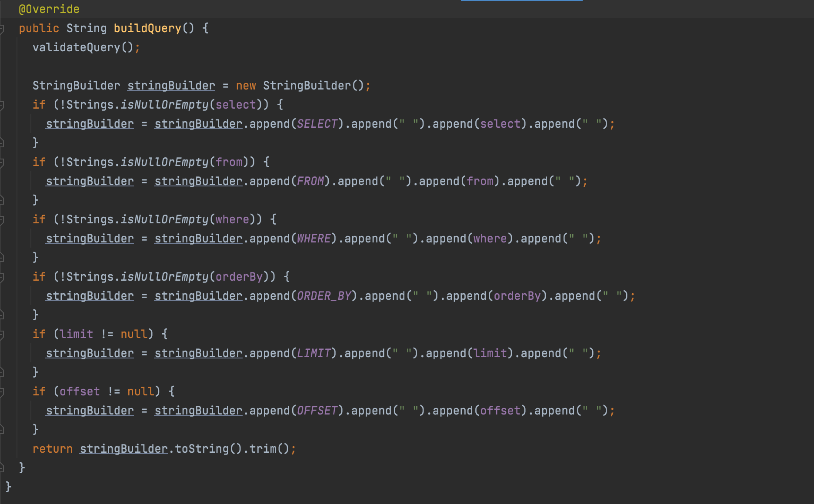The width and height of the screenshot is (814, 504).
Task: Place cursor on the validateQuery() call
Action: [x=83, y=47]
